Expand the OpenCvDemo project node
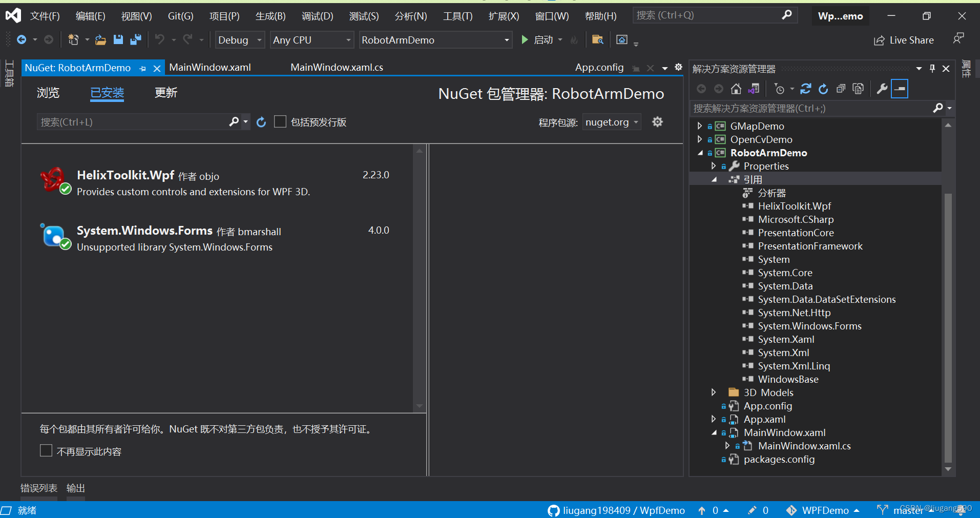Image resolution: width=980 pixels, height=518 pixels. [x=700, y=139]
